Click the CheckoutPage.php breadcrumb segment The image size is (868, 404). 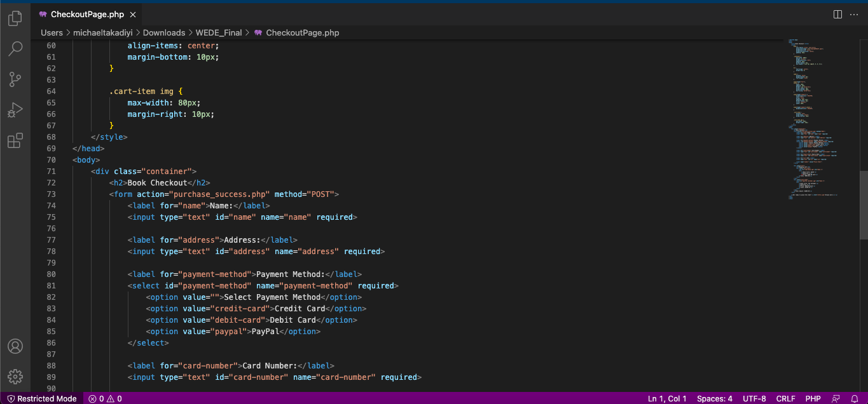pyautogui.click(x=303, y=32)
